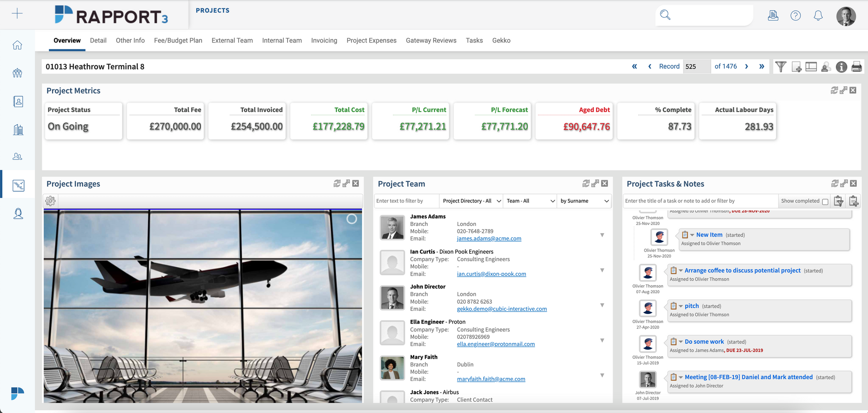Open the Project Directory - All dropdown
This screenshot has height=413, width=868.
tap(470, 201)
